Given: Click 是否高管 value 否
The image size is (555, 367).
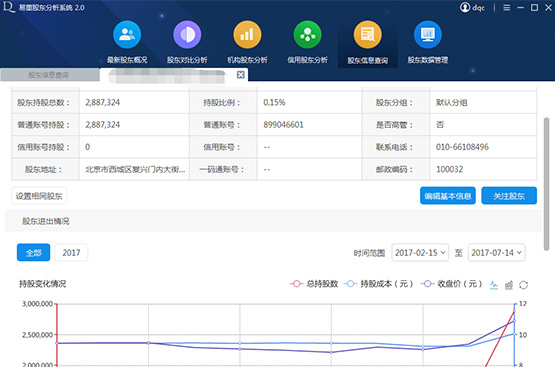Looking at the screenshot, I should (x=440, y=125).
